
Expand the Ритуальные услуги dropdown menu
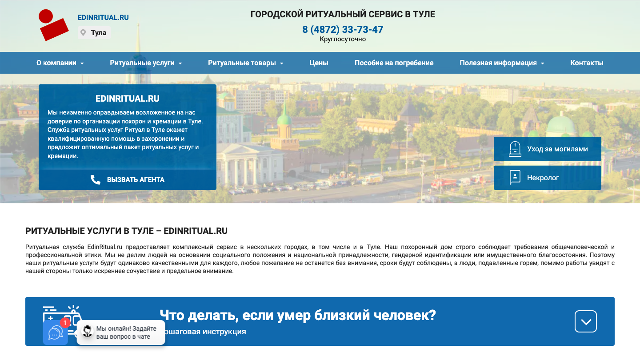tap(146, 63)
